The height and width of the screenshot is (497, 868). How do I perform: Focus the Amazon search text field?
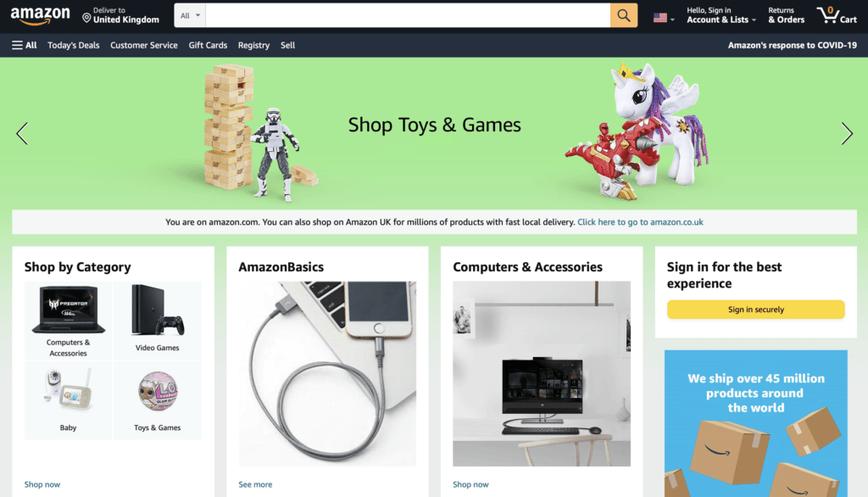(x=408, y=15)
